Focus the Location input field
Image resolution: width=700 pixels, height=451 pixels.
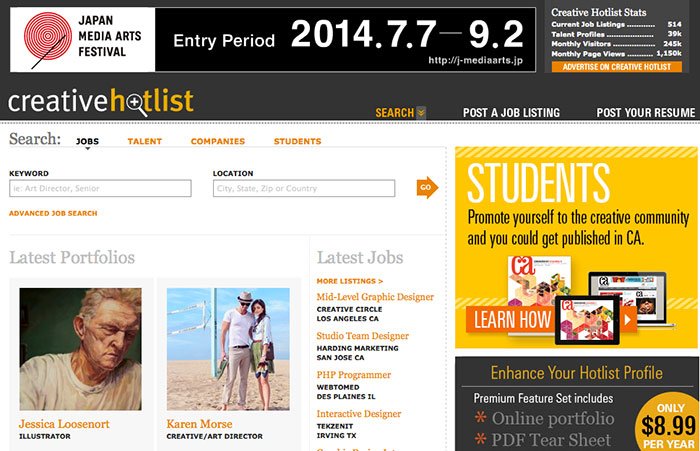point(304,188)
